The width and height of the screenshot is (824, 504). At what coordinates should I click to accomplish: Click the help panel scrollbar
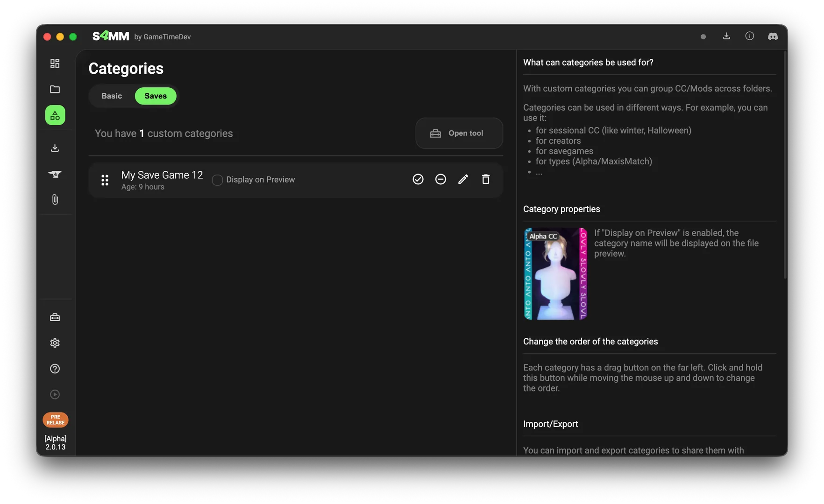(x=785, y=165)
